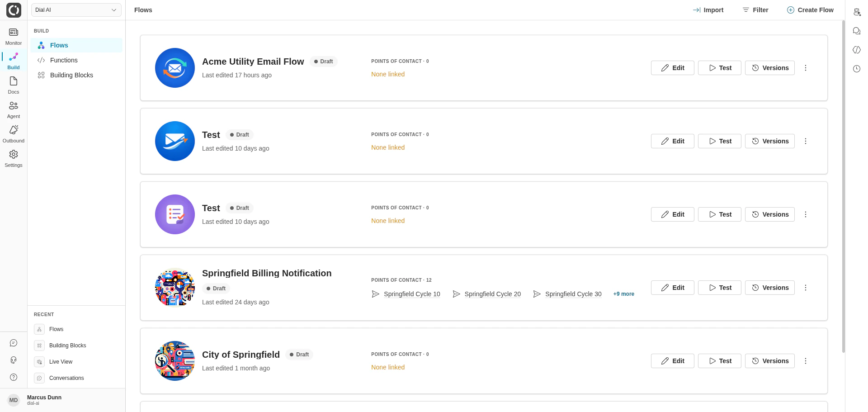Open the right-rail code brackets icon
The image size is (868, 412).
pos(857,50)
